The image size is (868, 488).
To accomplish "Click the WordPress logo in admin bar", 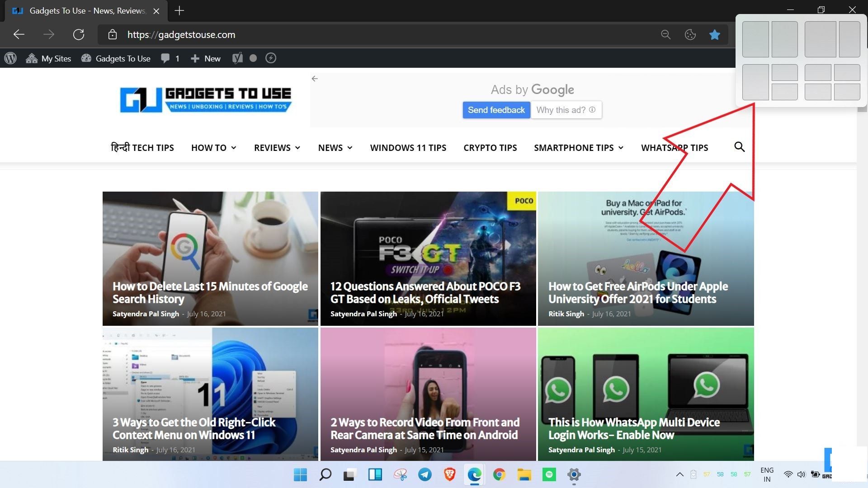I will pyautogui.click(x=10, y=58).
